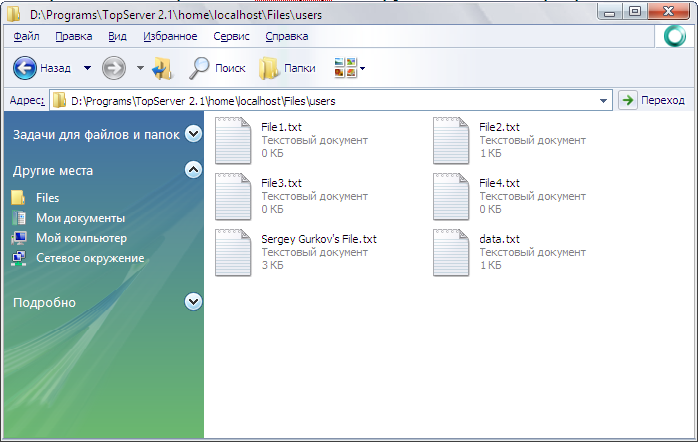The height and width of the screenshot is (442, 698).
Task: Maximize the Explorer window
Action: [x=635, y=11]
